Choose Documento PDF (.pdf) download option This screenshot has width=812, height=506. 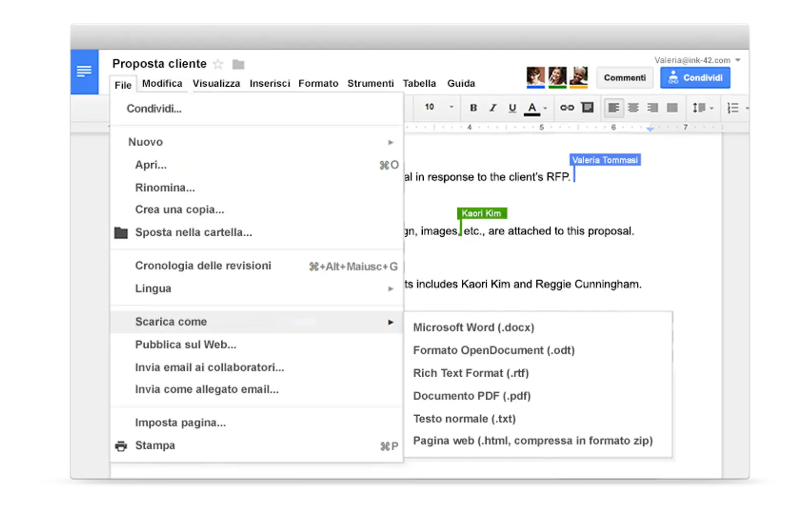pos(472,396)
